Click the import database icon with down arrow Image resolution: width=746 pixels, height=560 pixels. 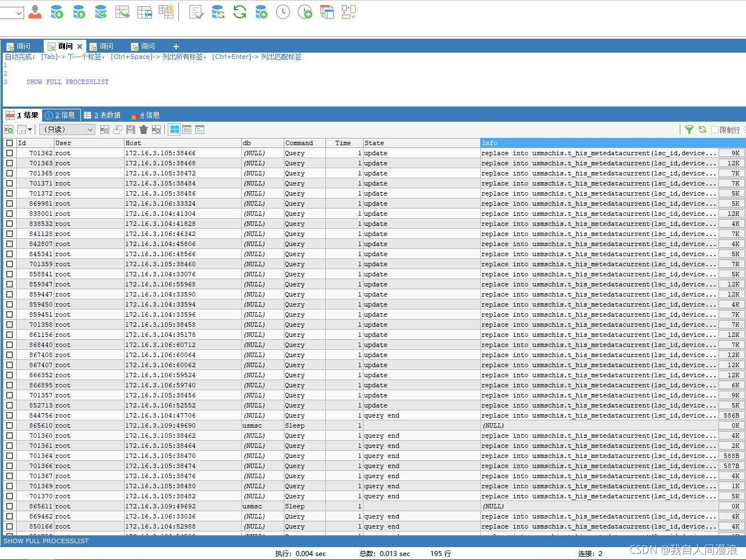point(57,11)
